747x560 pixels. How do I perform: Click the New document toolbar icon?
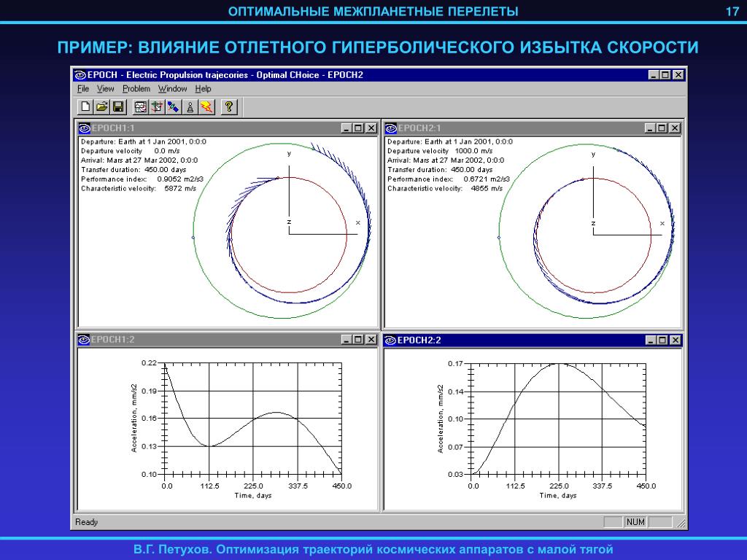(85, 106)
